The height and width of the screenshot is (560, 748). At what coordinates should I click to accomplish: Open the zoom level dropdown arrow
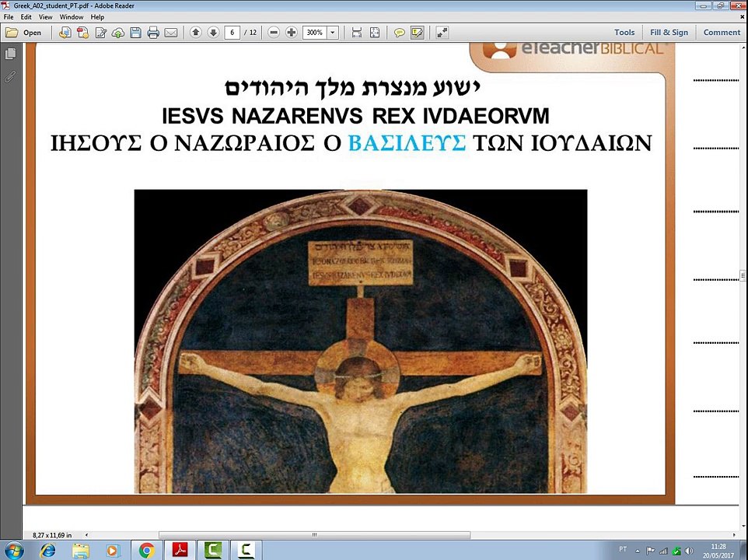pos(333,33)
